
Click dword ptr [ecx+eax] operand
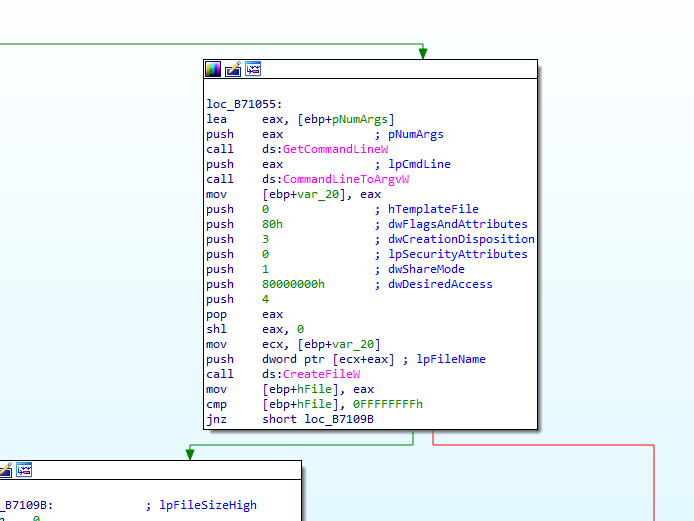328,359
